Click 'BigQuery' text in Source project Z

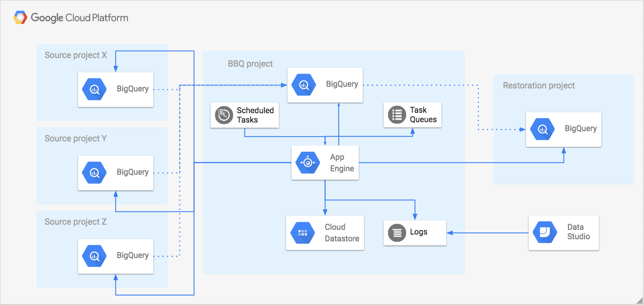pos(133,255)
